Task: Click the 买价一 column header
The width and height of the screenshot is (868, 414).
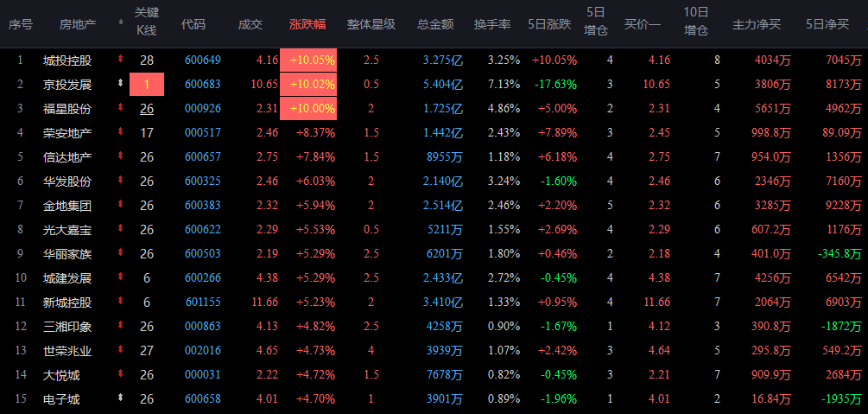Action: tap(642, 24)
